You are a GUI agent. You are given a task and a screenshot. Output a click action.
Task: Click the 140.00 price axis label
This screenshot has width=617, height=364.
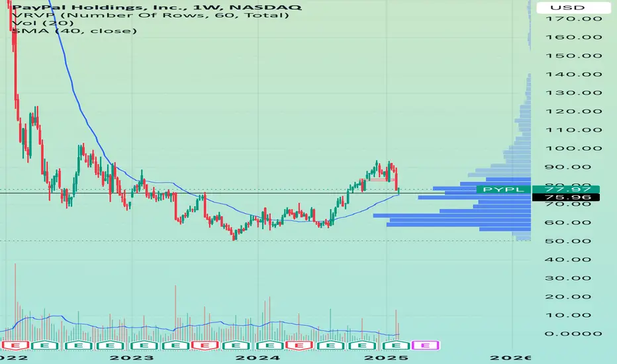(x=574, y=74)
